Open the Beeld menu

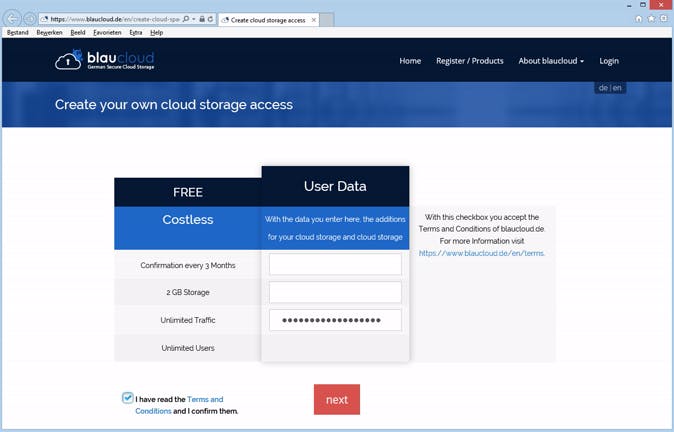tap(78, 33)
